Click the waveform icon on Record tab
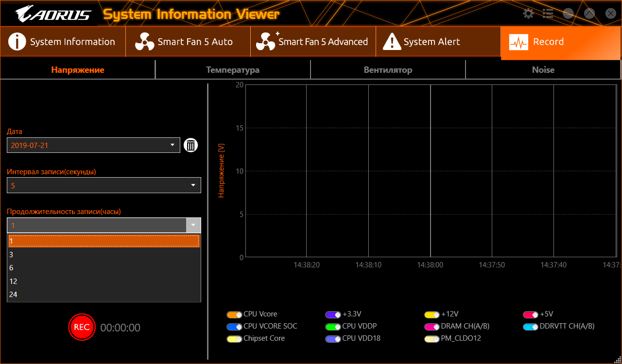Image resolution: width=622 pixels, height=364 pixels. [x=518, y=42]
